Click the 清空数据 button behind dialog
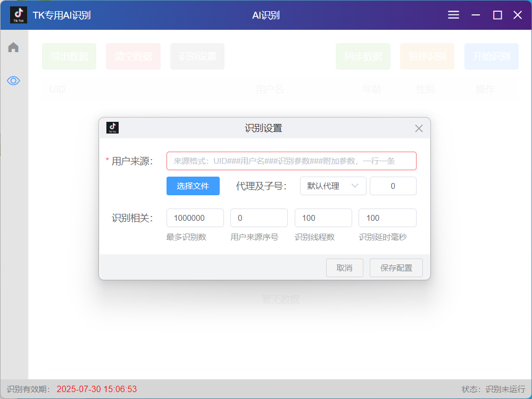This screenshot has width=532, height=399. [x=133, y=56]
